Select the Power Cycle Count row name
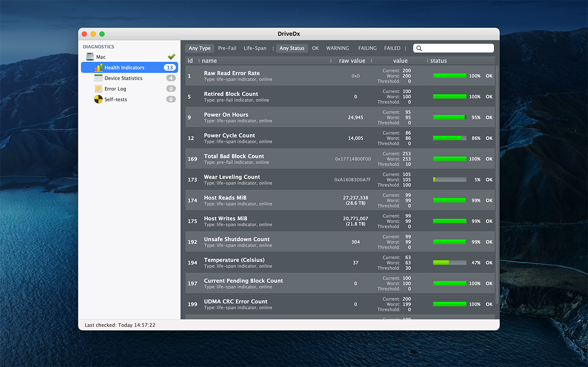Viewport: 588px width, 367px height. pos(229,135)
